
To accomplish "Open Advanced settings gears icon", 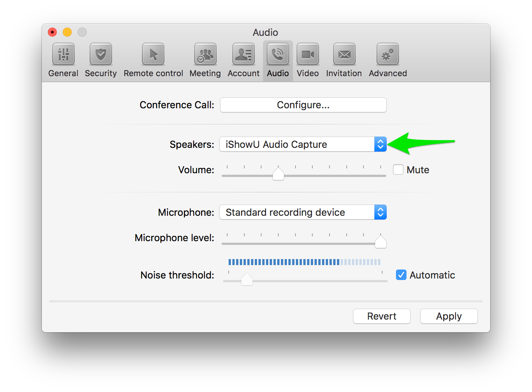I will coord(388,55).
